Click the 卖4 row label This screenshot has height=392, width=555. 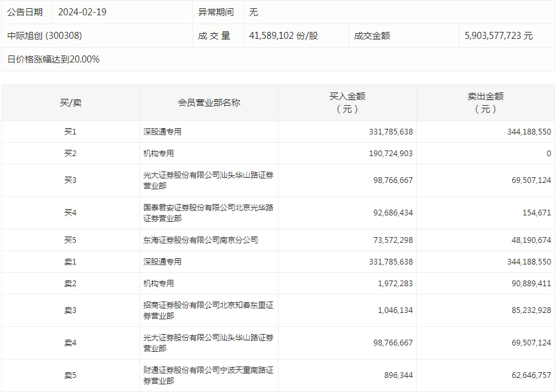pos(71,343)
